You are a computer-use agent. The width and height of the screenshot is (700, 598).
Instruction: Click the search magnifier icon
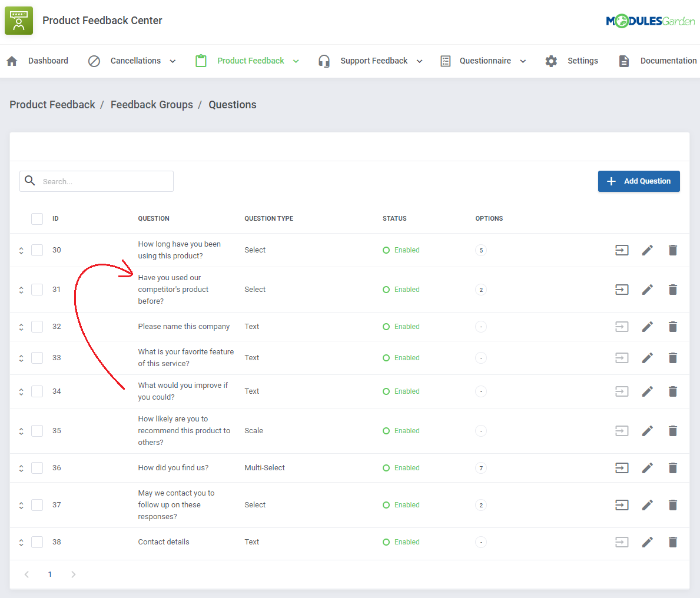30,181
